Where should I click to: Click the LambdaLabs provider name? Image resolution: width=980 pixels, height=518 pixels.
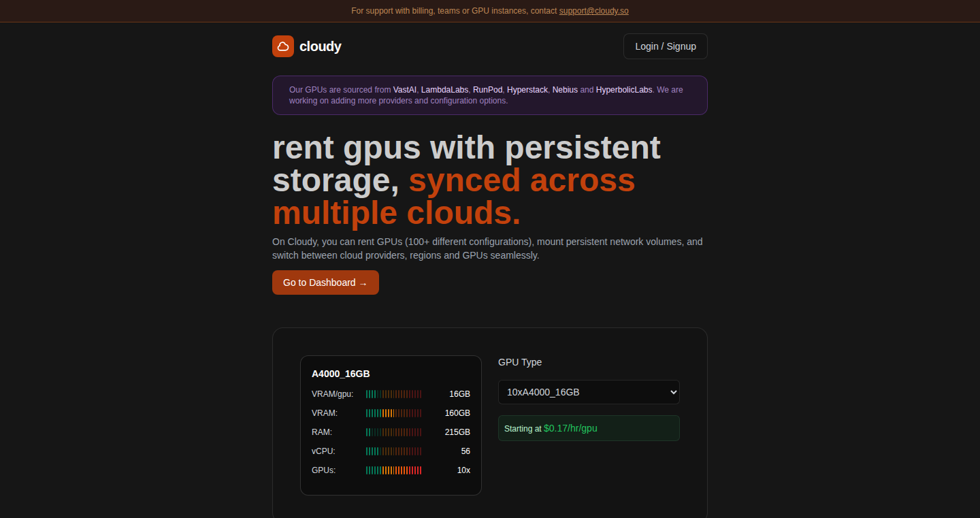(x=444, y=90)
